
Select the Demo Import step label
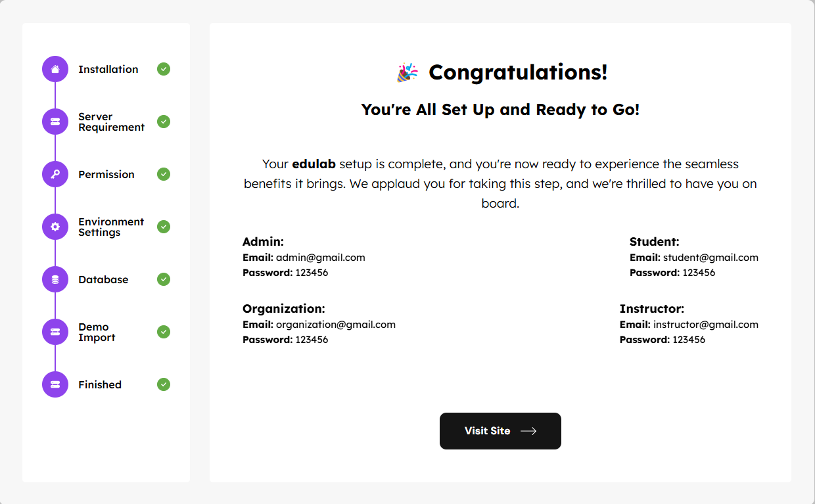point(97,332)
